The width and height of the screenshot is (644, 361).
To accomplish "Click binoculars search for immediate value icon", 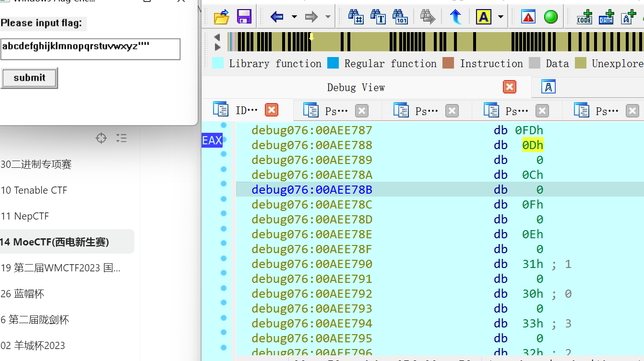I will [356, 17].
